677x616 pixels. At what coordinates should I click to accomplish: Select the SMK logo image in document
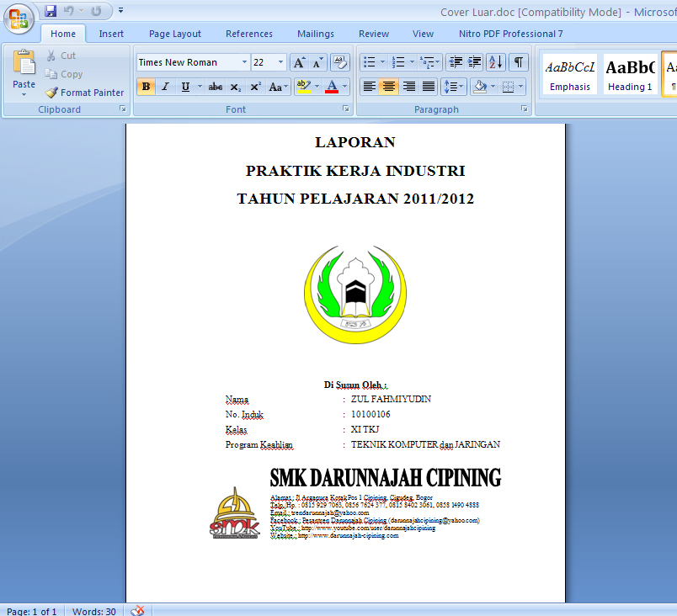click(x=234, y=512)
